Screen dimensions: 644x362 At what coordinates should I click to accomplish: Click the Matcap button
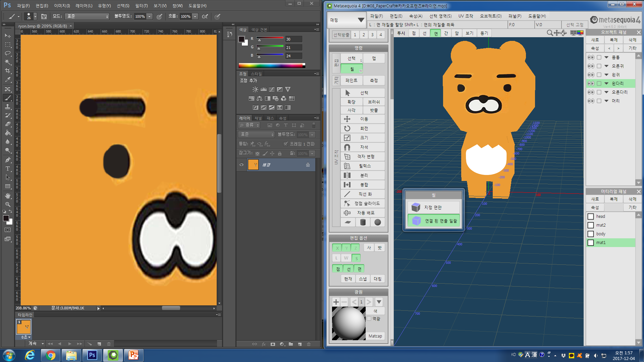tap(375, 336)
